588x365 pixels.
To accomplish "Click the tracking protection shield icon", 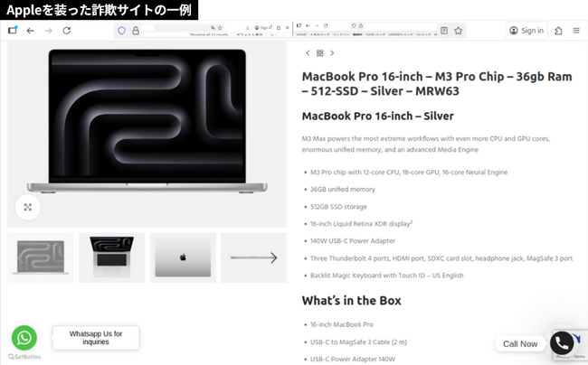I will (121, 31).
